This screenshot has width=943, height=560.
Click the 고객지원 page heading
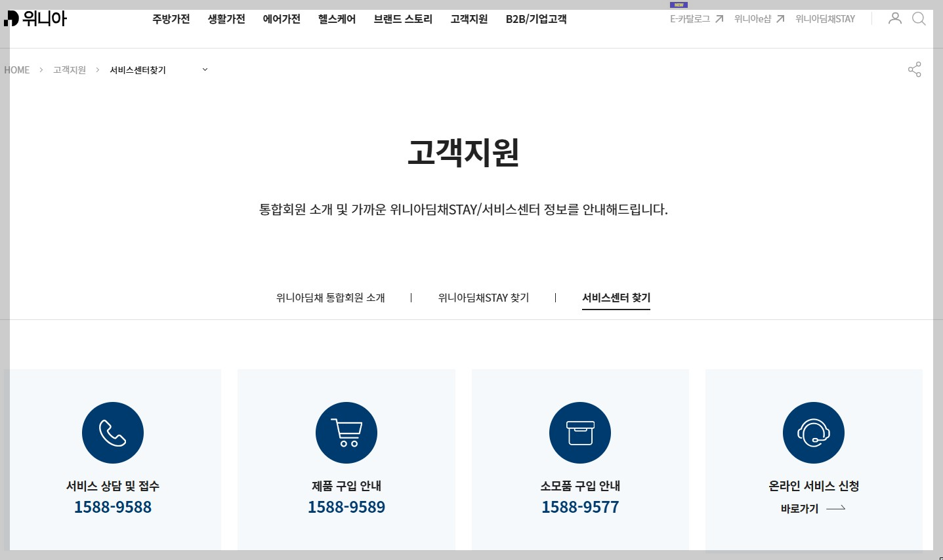(x=463, y=152)
